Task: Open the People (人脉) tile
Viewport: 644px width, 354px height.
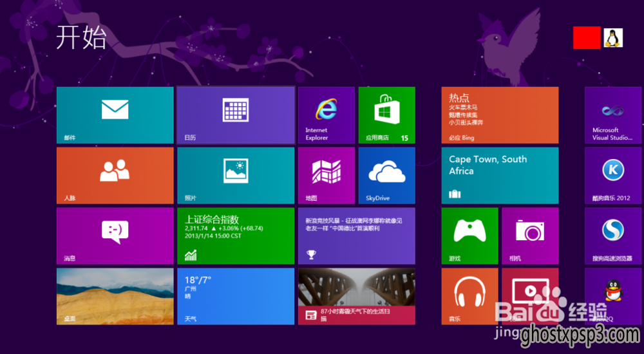Action: coord(115,175)
